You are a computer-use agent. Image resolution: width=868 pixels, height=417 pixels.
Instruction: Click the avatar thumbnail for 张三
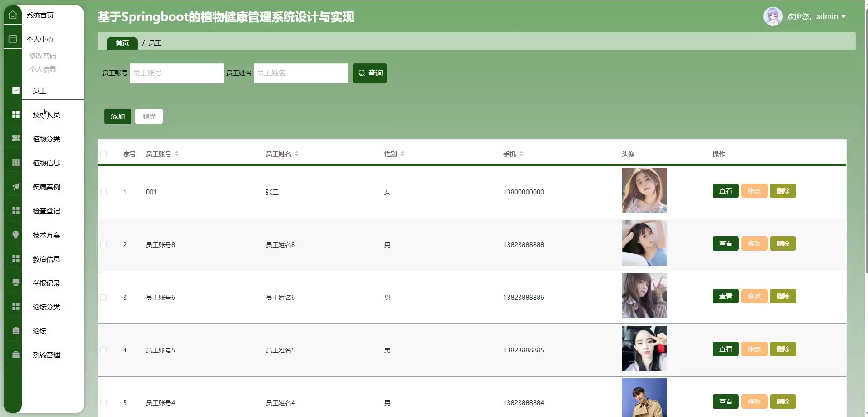(x=644, y=190)
